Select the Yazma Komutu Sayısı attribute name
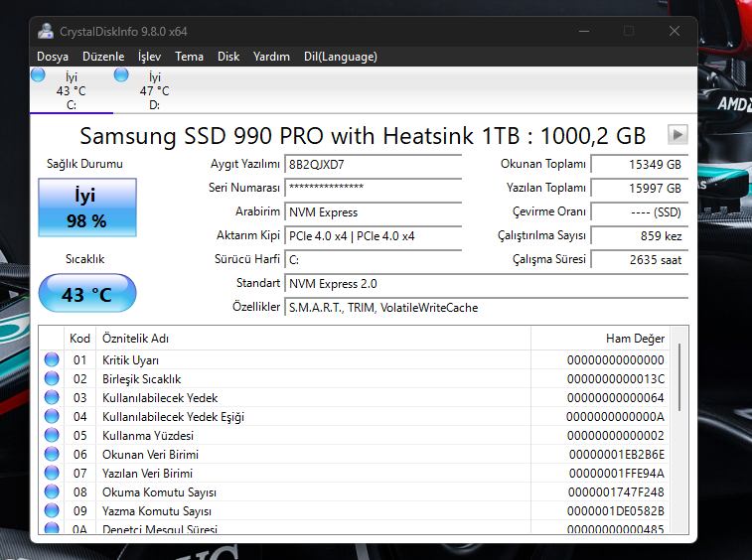The height and width of the screenshot is (560, 752). [157, 511]
